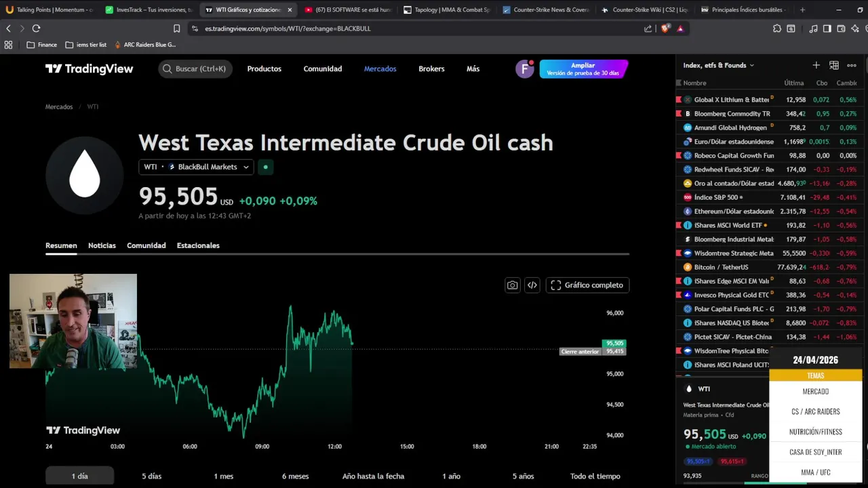Screen dimensions: 868x488
Task: Toggle flag on Wisdomtree Strategic Metals row
Action: pos(679,253)
